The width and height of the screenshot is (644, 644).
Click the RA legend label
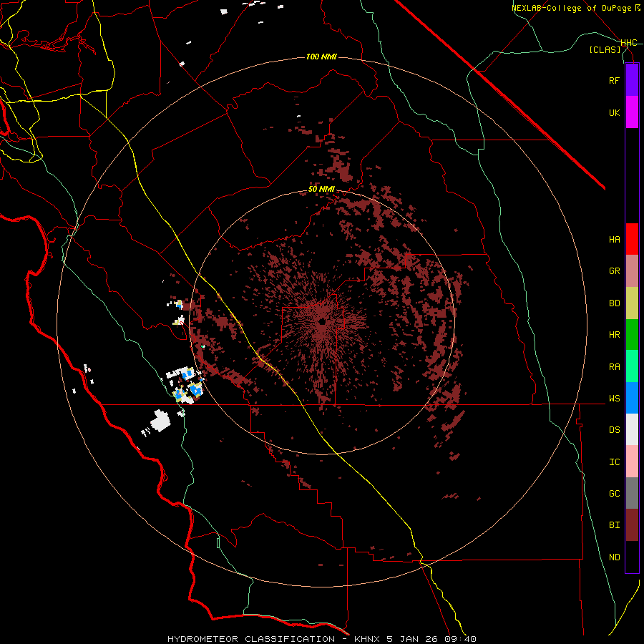614,367
